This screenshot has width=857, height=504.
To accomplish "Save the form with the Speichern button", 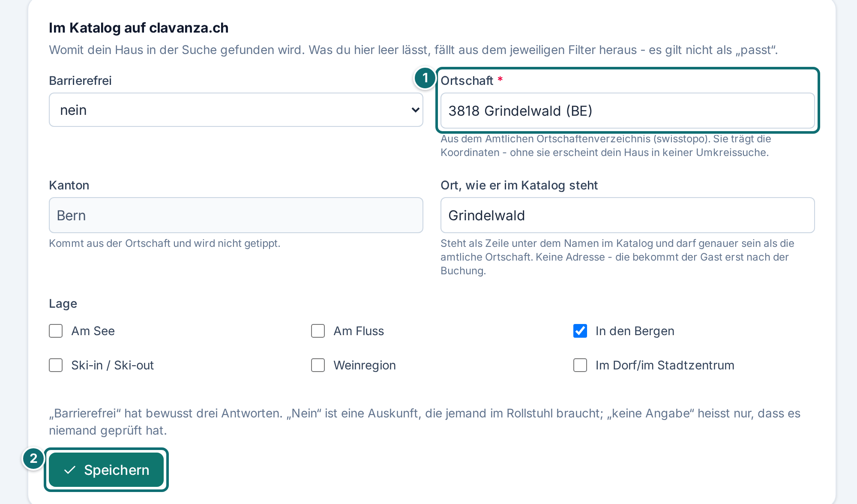I will point(106,470).
